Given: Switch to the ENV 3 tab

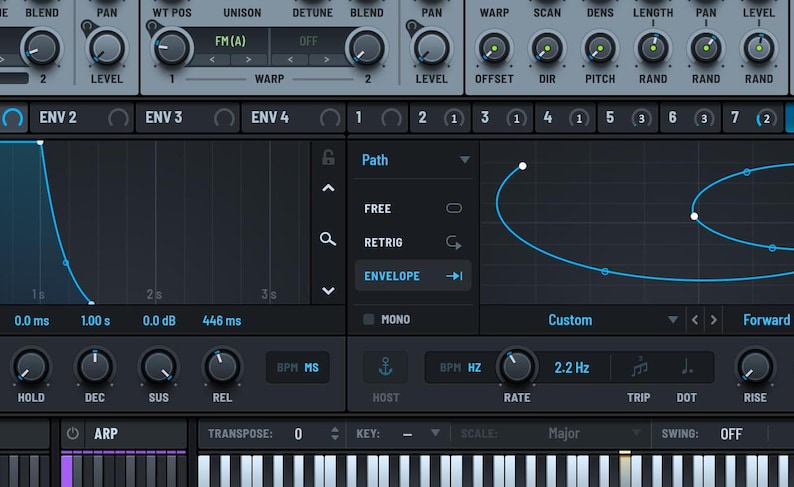Looking at the screenshot, I should 187,118.
